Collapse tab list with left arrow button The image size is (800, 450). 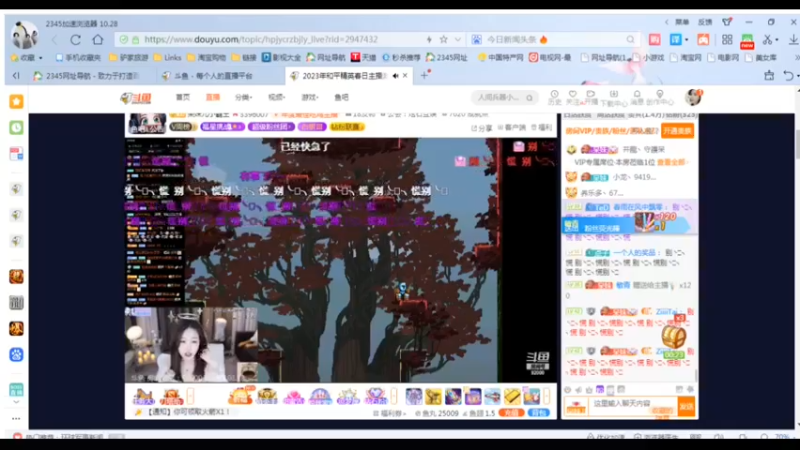click(x=16, y=76)
